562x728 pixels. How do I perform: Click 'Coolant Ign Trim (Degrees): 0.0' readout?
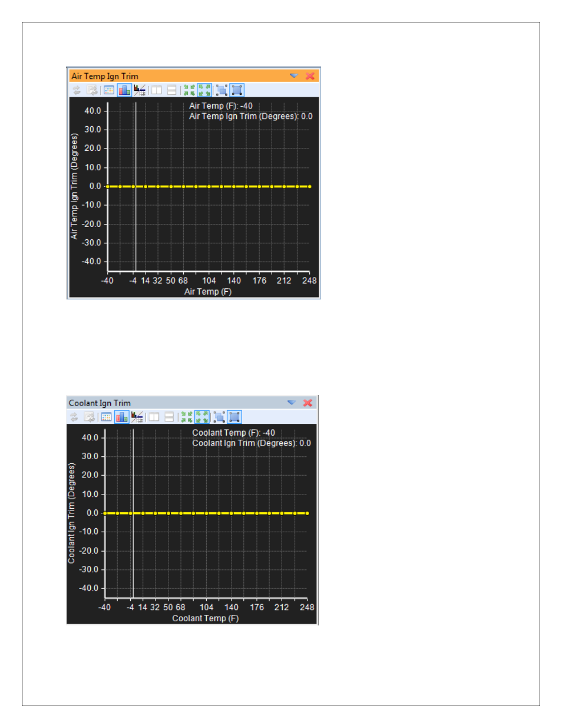pyautogui.click(x=252, y=443)
